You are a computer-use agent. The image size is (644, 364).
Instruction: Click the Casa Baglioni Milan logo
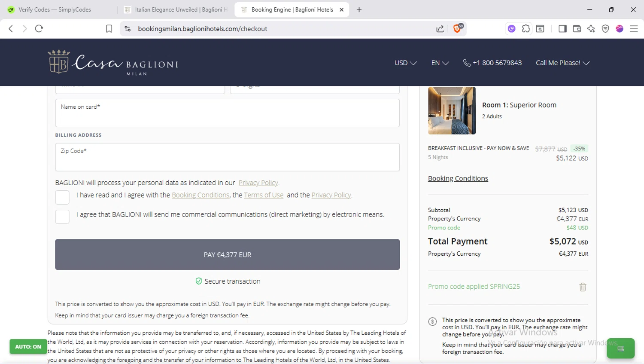tap(113, 63)
